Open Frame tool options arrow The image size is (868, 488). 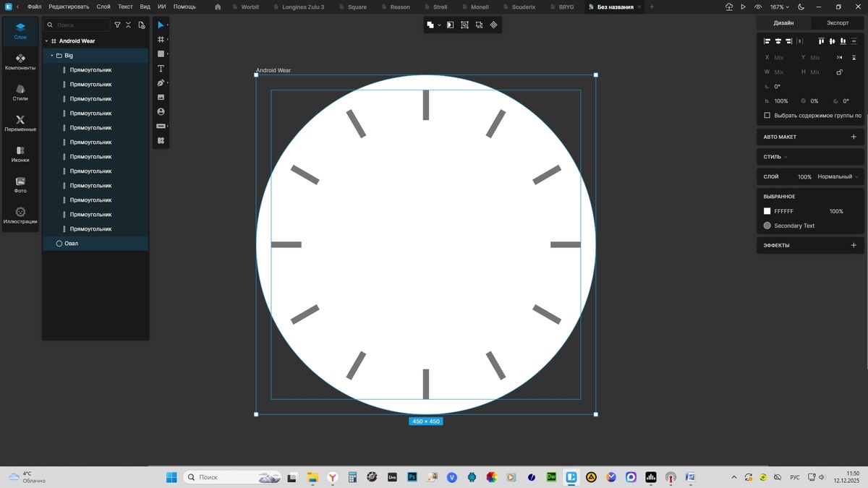click(x=168, y=40)
